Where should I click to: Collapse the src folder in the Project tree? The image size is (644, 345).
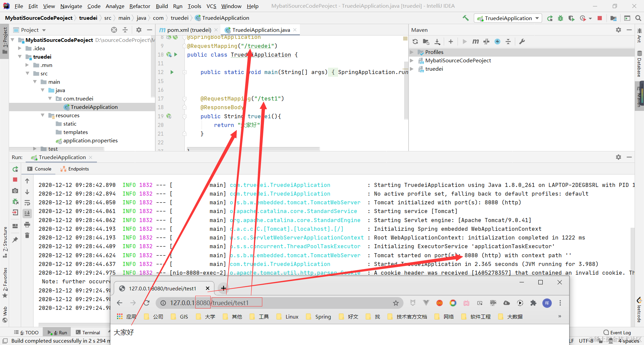point(28,73)
